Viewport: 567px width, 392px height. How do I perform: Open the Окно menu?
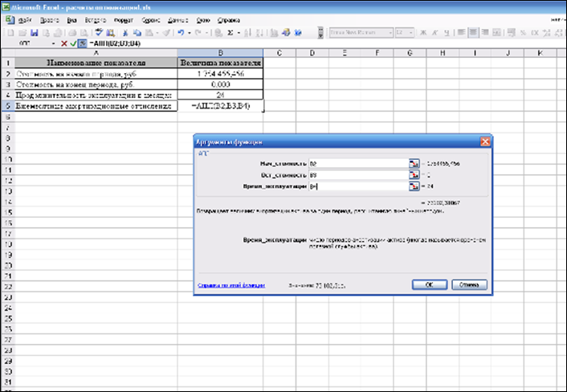tap(203, 20)
